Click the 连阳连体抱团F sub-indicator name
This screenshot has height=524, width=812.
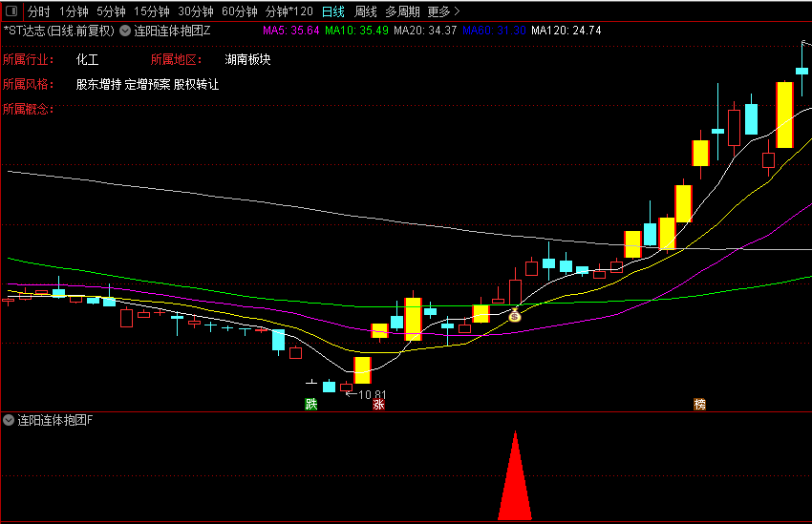coord(54,420)
